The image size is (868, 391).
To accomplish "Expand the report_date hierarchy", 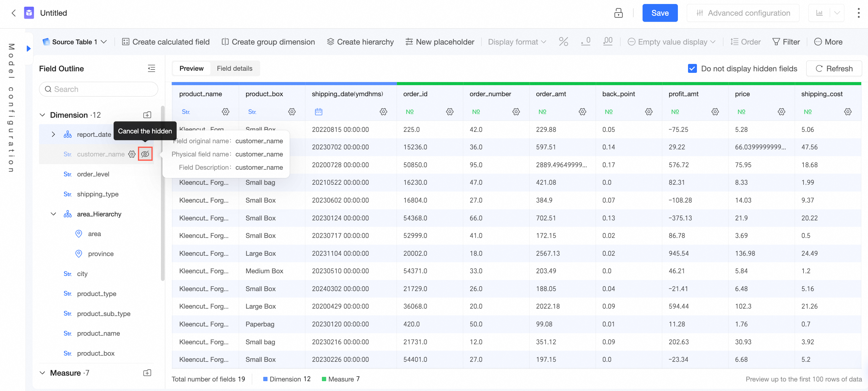I will [x=53, y=134].
